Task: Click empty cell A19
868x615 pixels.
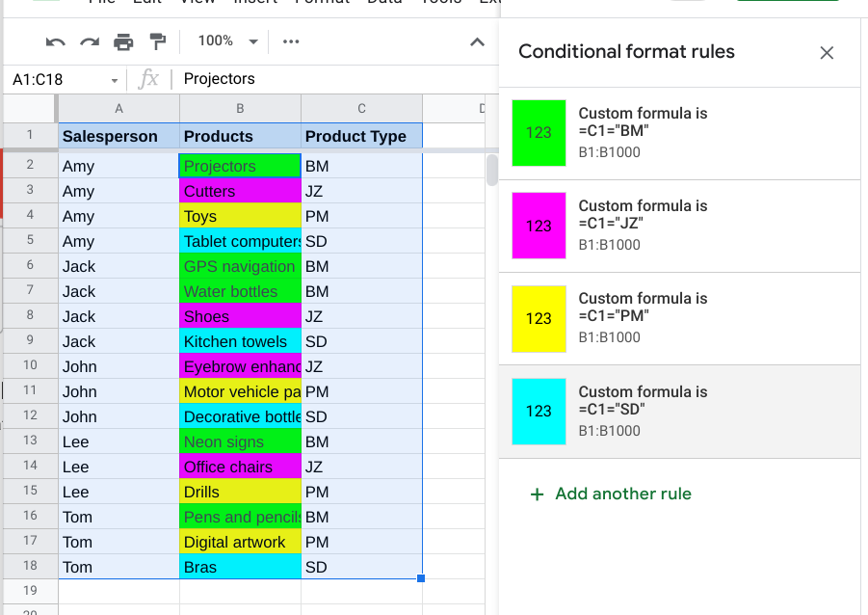Action: [119, 591]
